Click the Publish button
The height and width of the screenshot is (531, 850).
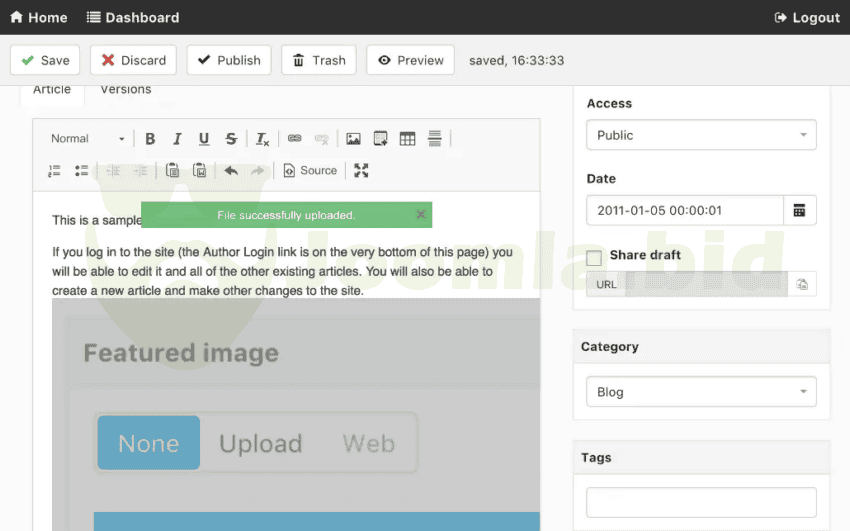click(229, 60)
